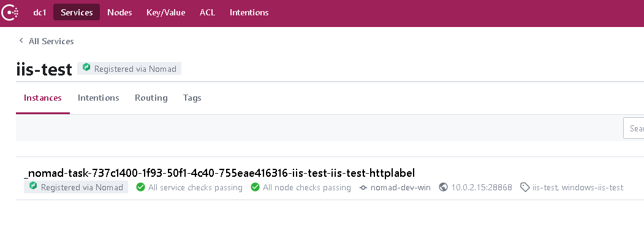644x248 pixels.
Task: Switch to the service Intentions tab
Action: pyautogui.click(x=98, y=98)
